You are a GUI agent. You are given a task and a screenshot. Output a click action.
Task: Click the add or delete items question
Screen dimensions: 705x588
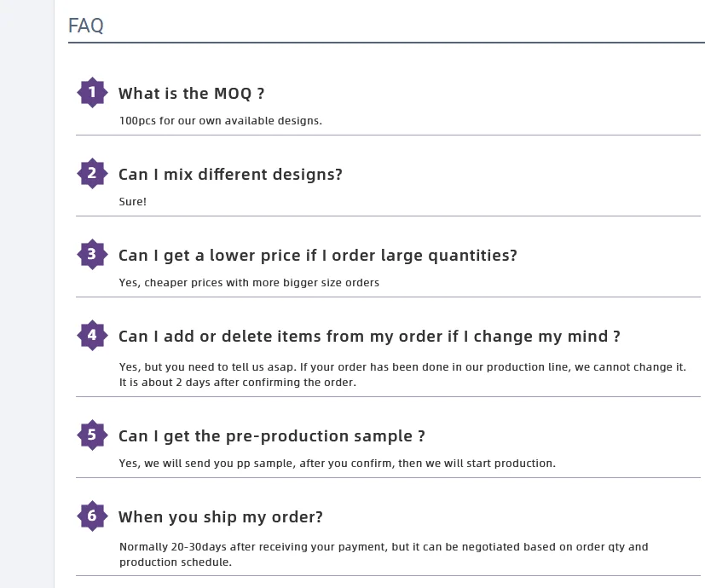(369, 337)
